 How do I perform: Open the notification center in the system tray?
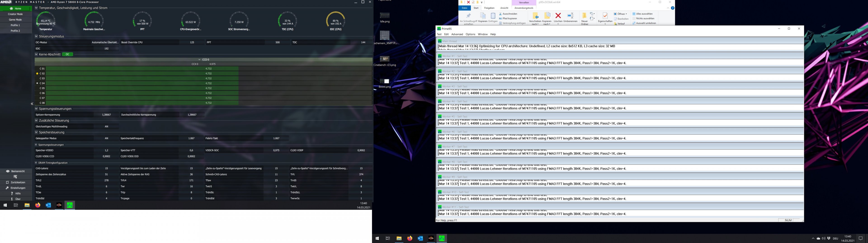861,238
